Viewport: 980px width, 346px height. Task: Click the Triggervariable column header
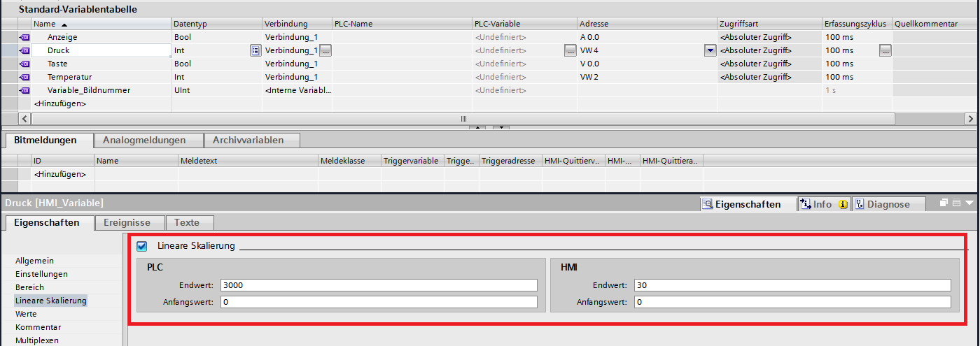tap(413, 161)
